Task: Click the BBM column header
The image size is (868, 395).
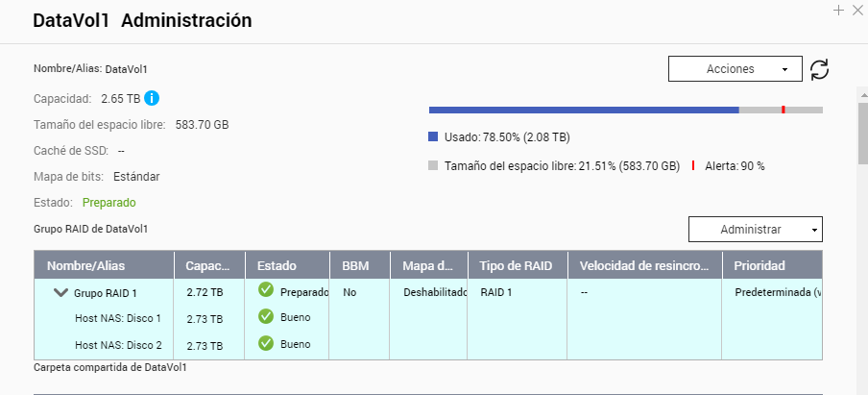Action: (x=360, y=265)
